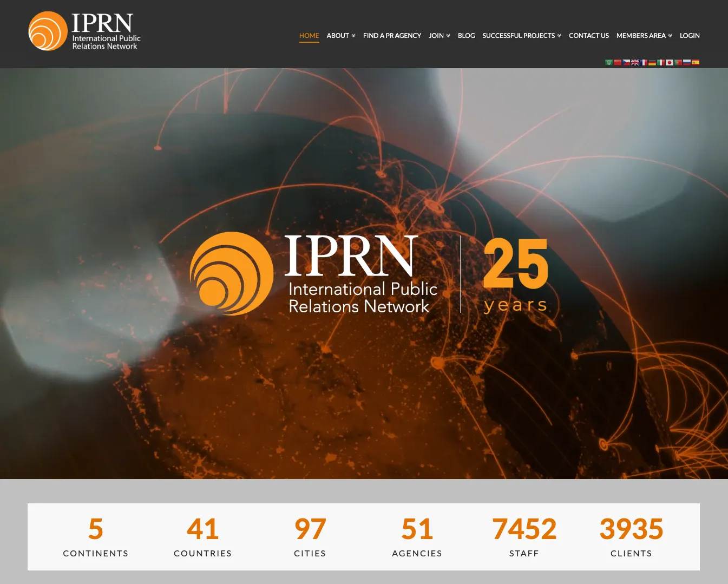Open the Members Area dropdown chevron

point(670,36)
